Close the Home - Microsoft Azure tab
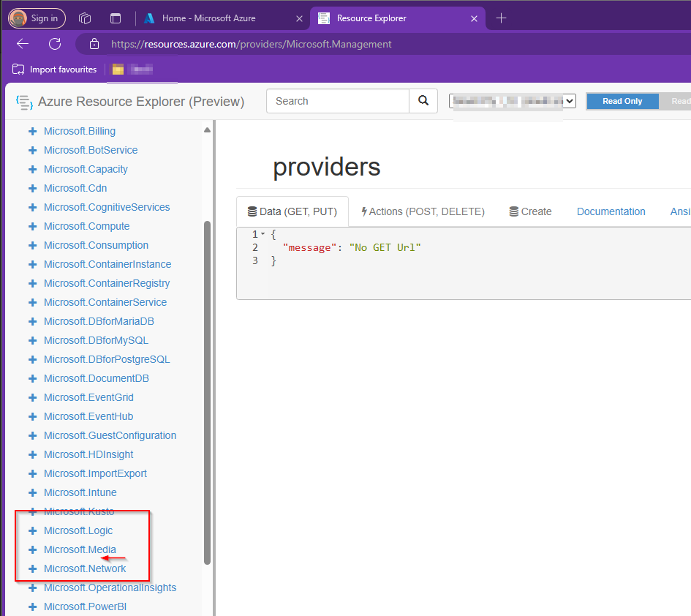Image resolution: width=691 pixels, height=616 pixels. pos(299,18)
